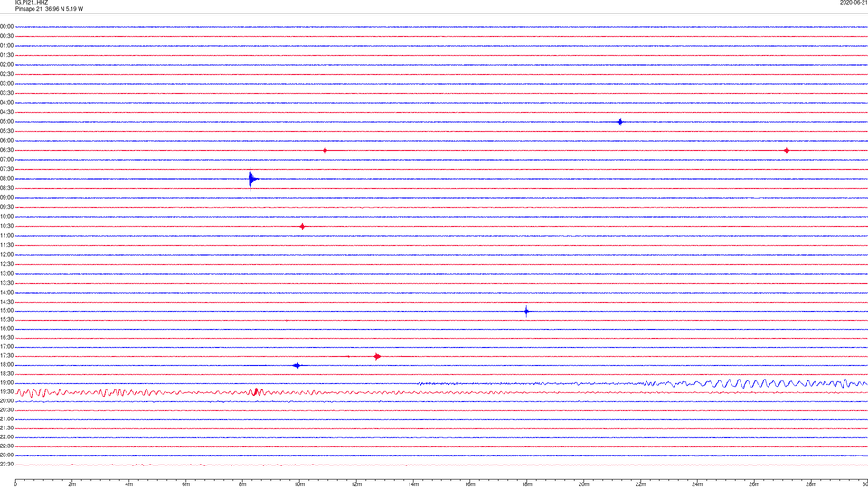Image resolution: width=868 pixels, height=488 pixels.
Task: Click the red arrow-shaped event on 17:30 trace
Action: (x=377, y=356)
